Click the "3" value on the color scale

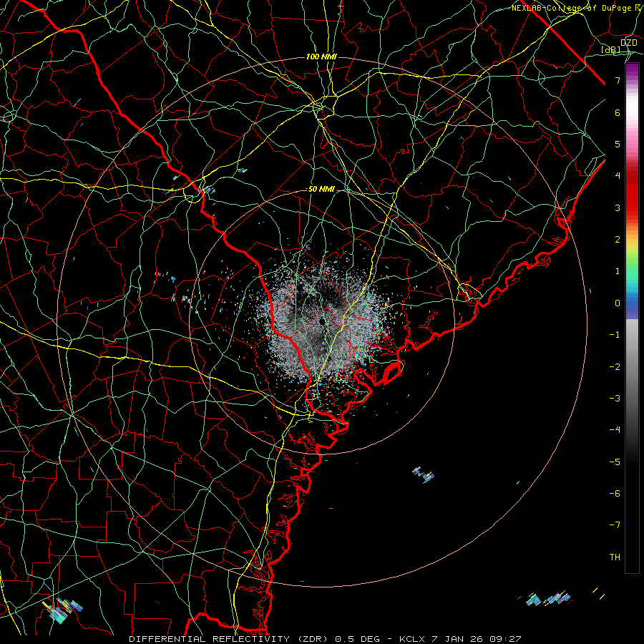pyautogui.click(x=618, y=208)
